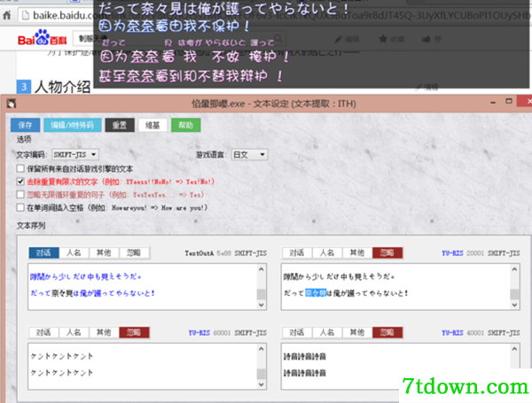The height and width of the screenshot is (403, 532).
Task: Maximize the 文本设定 window
Action: click(x=509, y=101)
